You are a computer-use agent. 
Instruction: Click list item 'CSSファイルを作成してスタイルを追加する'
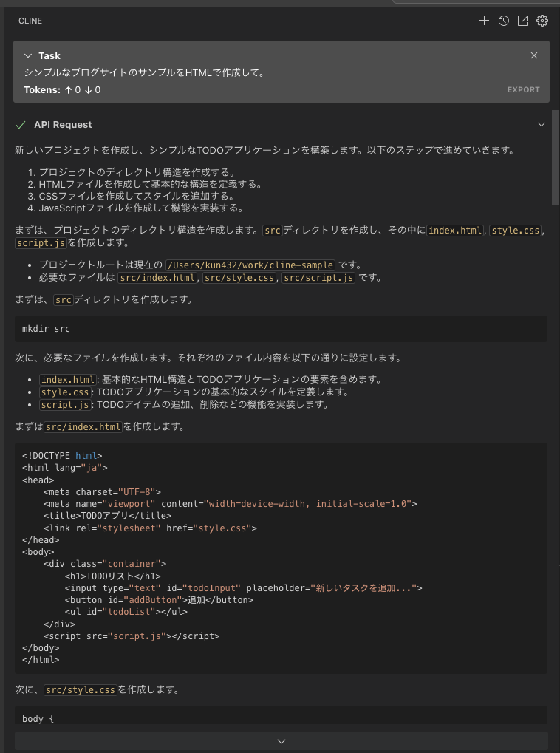click(x=137, y=197)
